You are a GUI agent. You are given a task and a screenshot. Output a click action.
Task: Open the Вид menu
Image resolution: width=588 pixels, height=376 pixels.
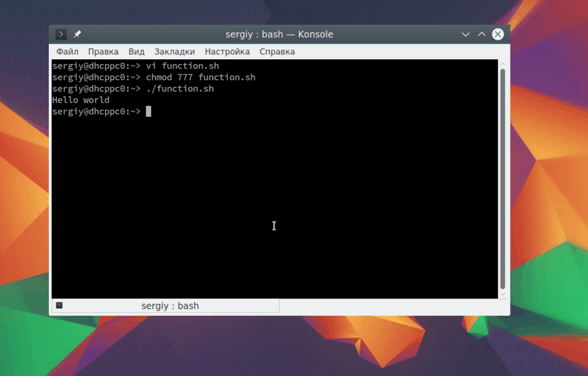point(137,52)
